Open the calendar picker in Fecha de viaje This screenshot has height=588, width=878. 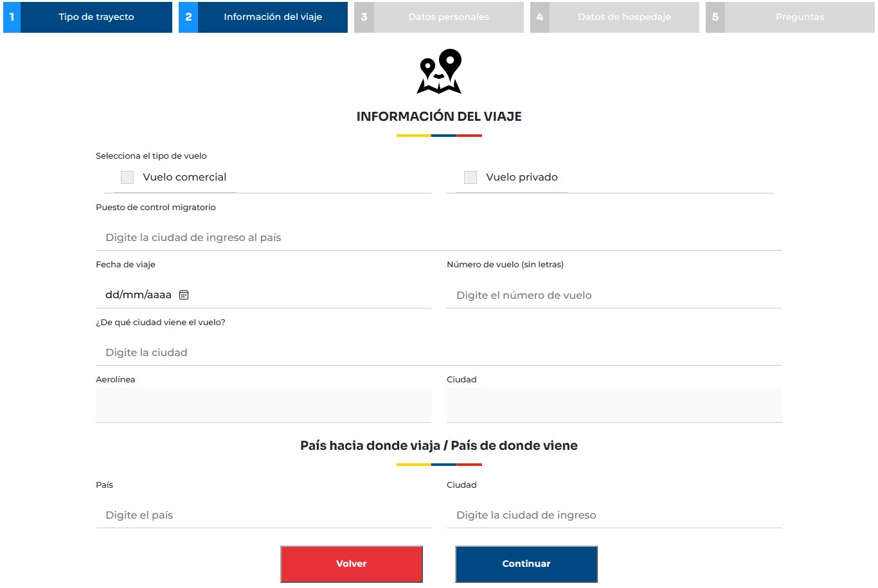184,295
